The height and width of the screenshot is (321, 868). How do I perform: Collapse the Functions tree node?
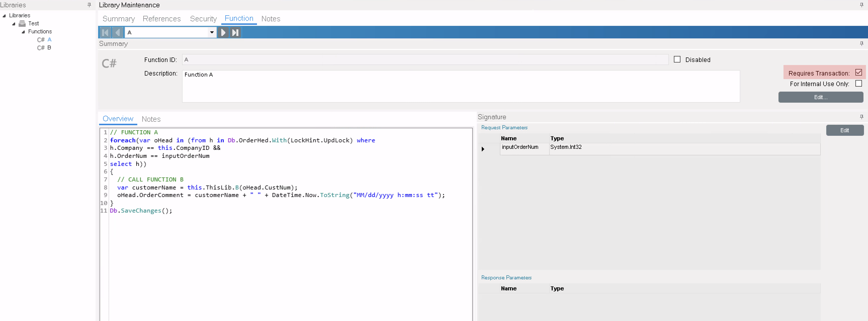[x=23, y=32]
